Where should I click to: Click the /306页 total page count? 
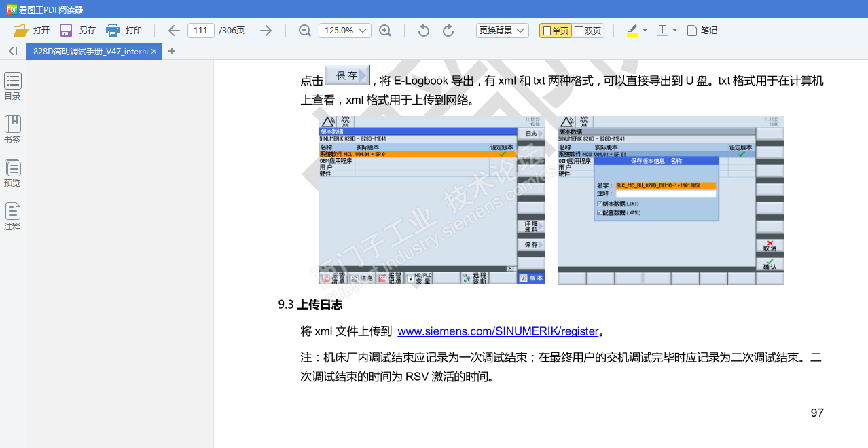click(232, 31)
